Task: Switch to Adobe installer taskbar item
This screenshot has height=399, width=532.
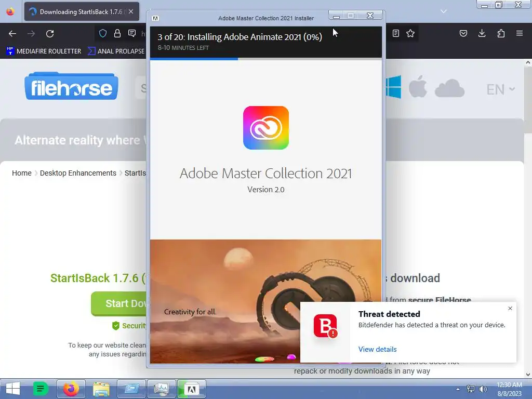Action: (192, 389)
